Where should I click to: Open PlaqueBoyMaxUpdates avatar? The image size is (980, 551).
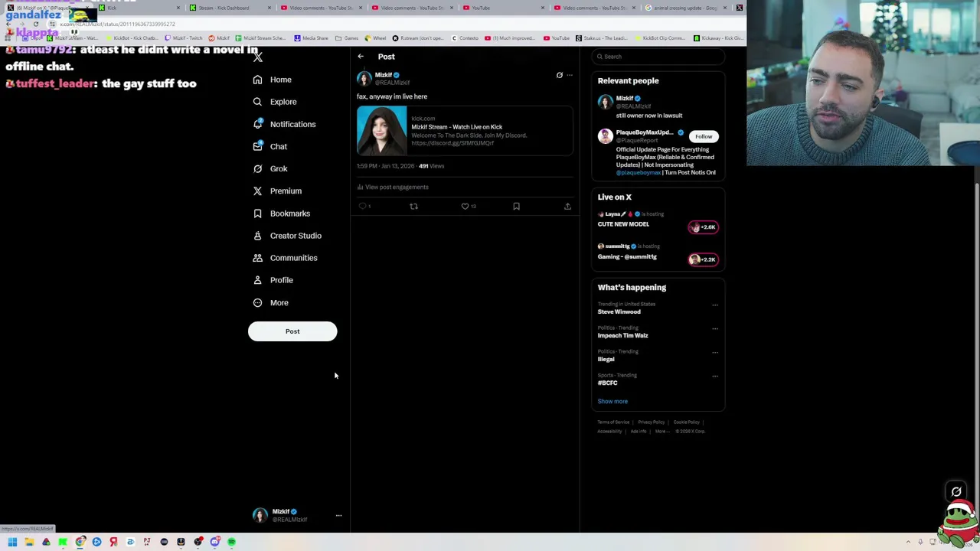point(606,136)
